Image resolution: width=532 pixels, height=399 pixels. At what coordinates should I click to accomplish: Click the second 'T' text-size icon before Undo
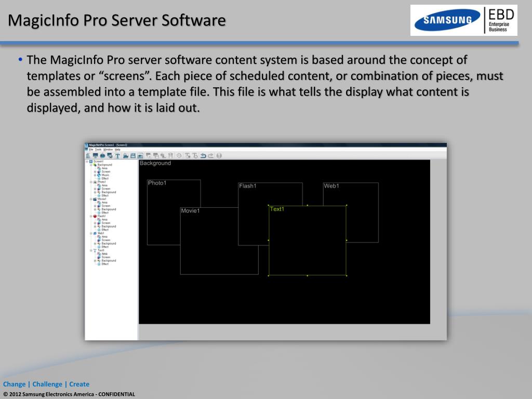click(195, 156)
